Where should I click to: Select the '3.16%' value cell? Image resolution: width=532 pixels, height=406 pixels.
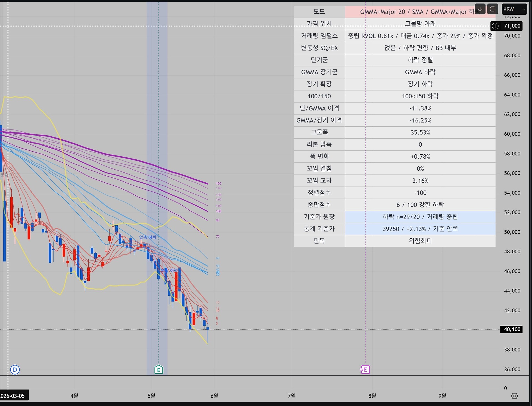tap(420, 180)
